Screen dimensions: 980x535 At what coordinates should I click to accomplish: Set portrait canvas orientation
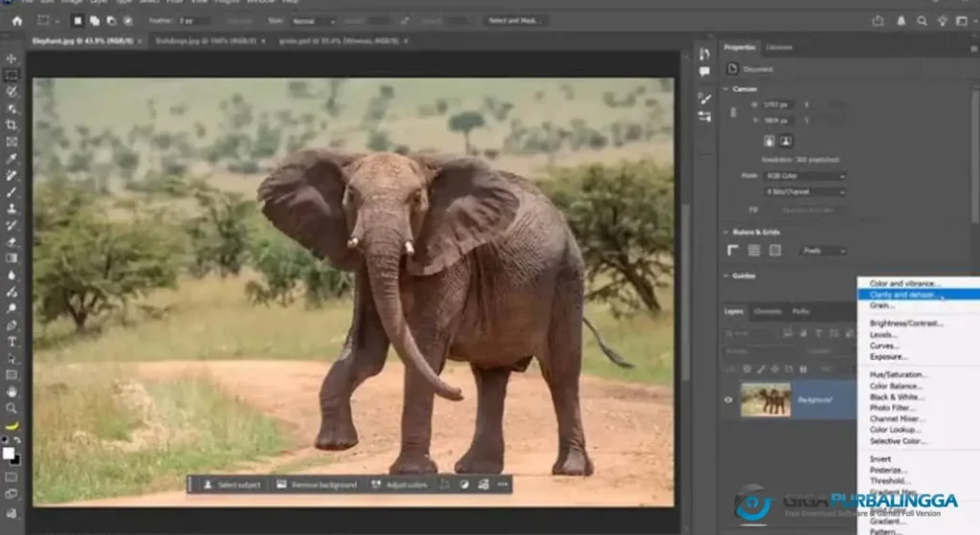tap(769, 142)
